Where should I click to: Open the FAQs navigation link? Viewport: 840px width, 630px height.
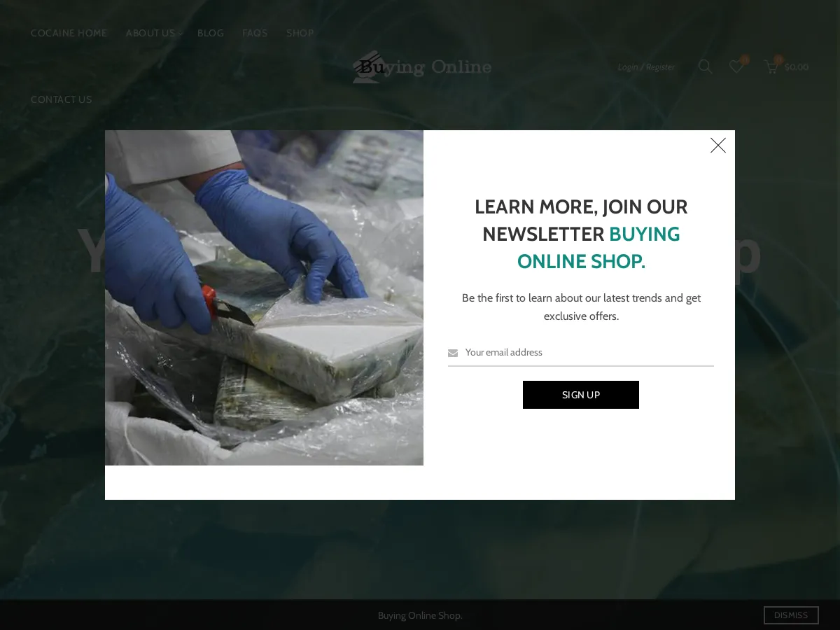click(255, 33)
